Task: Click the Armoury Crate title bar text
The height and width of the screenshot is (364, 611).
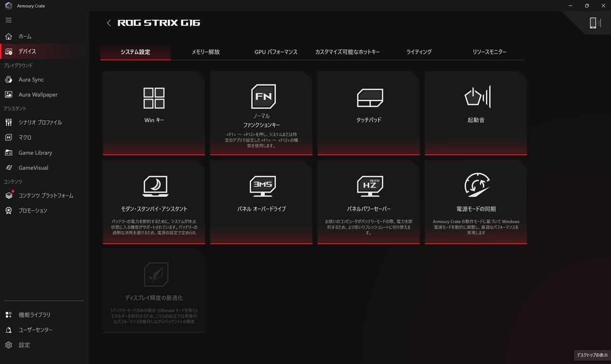Action: pos(31,6)
